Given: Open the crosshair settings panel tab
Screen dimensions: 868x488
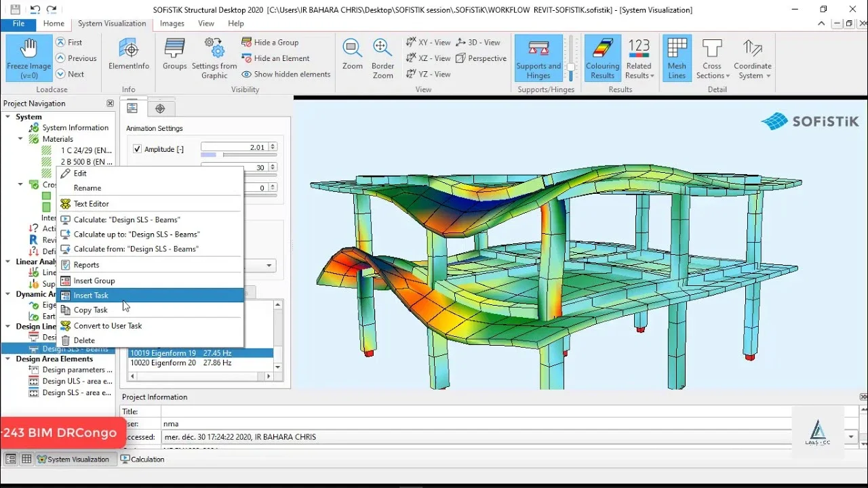Looking at the screenshot, I should coord(161,108).
